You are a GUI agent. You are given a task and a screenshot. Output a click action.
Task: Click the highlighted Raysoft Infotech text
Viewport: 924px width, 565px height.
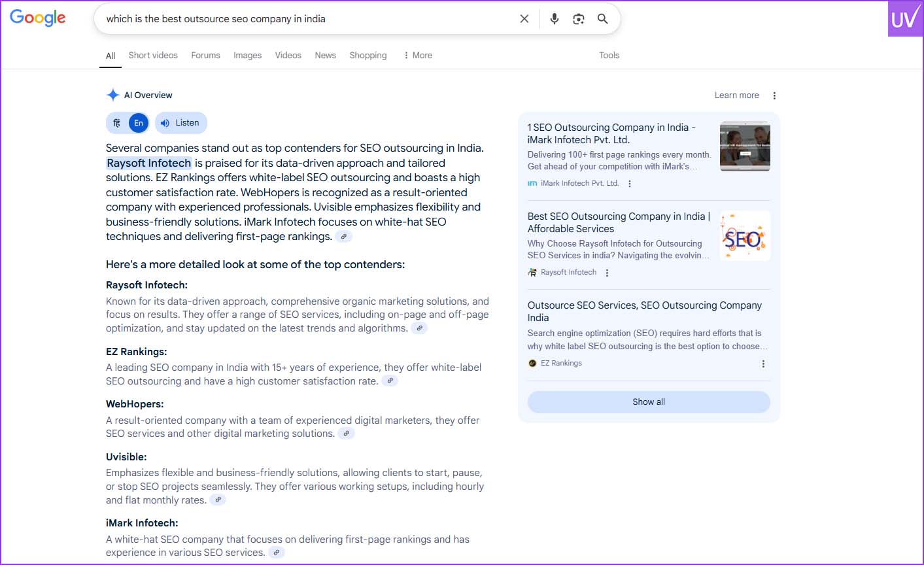pyautogui.click(x=149, y=163)
